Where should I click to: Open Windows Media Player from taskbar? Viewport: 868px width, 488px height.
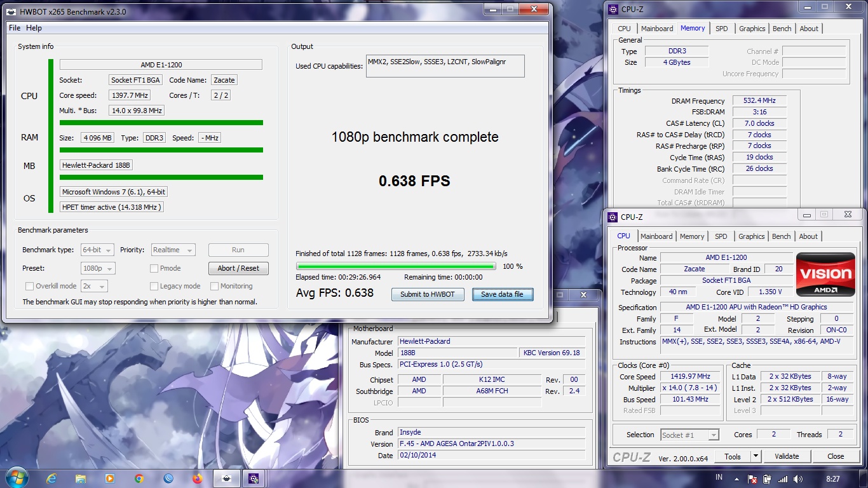point(109,478)
